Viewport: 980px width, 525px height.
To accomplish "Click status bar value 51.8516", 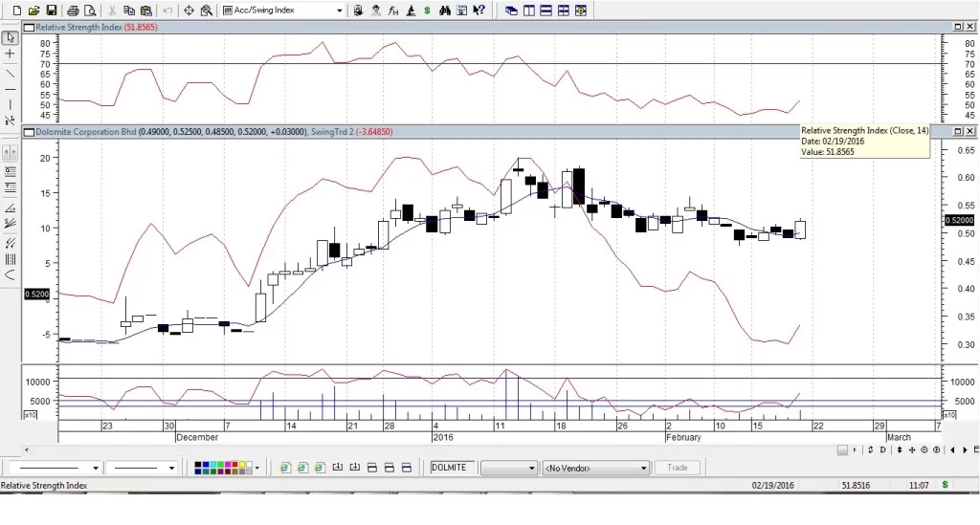I will pos(856,485).
